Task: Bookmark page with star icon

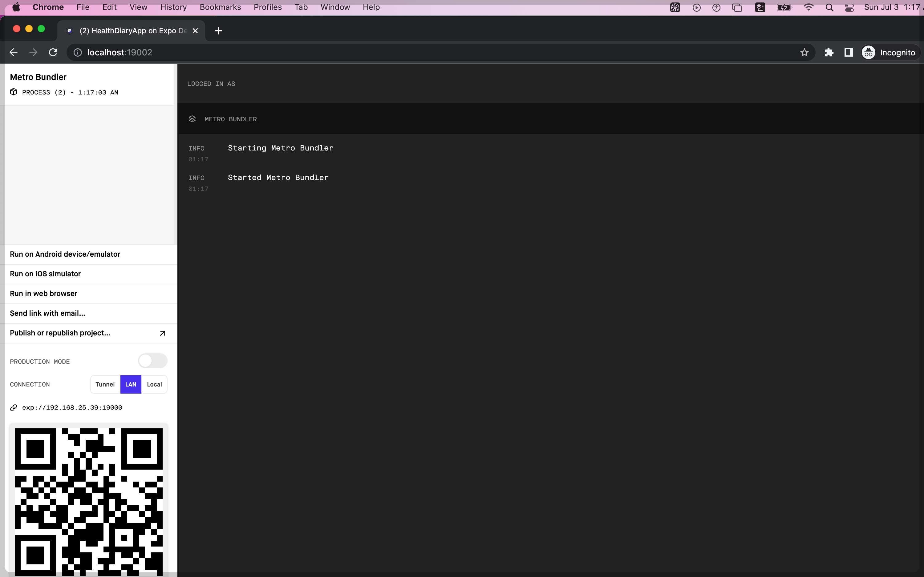Action: pyautogui.click(x=804, y=52)
